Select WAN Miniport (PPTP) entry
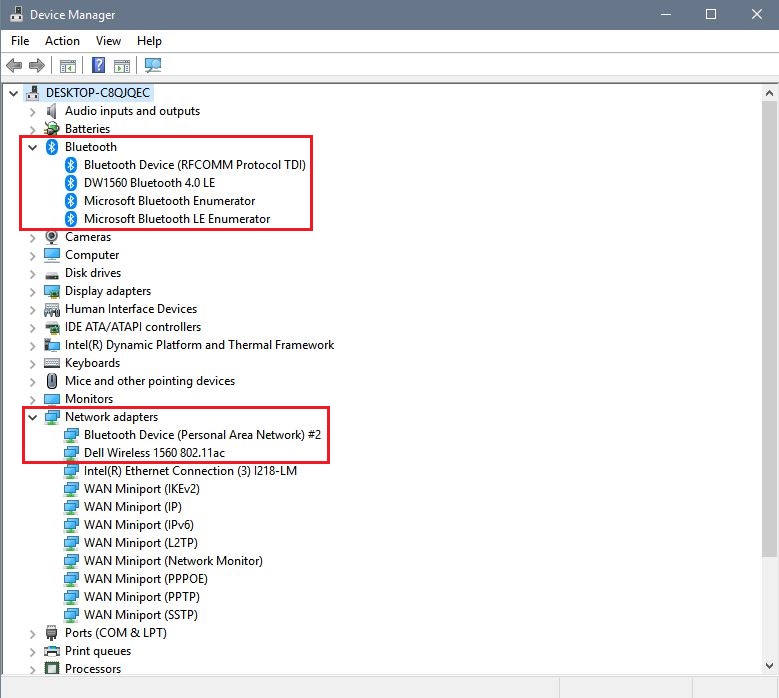The image size is (779, 698). pos(138,597)
